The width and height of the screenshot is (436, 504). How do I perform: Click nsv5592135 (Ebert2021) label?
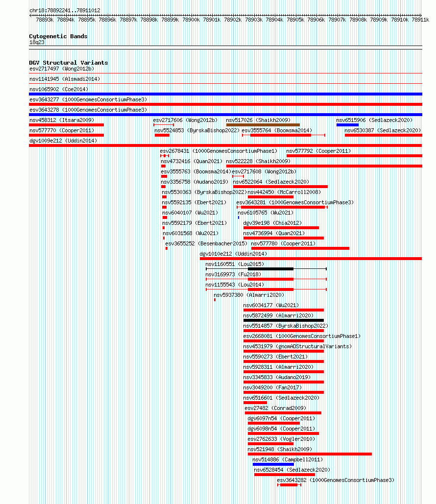[194, 202]
